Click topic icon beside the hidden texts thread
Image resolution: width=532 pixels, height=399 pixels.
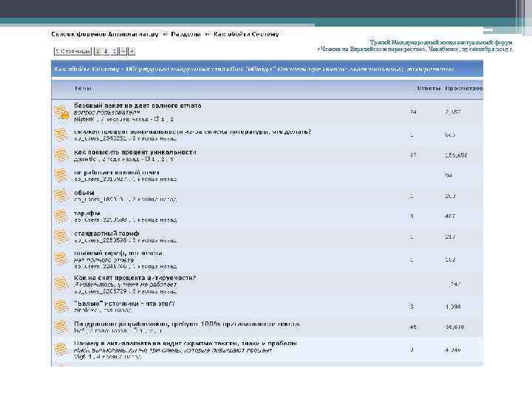[x=61, y=349]
